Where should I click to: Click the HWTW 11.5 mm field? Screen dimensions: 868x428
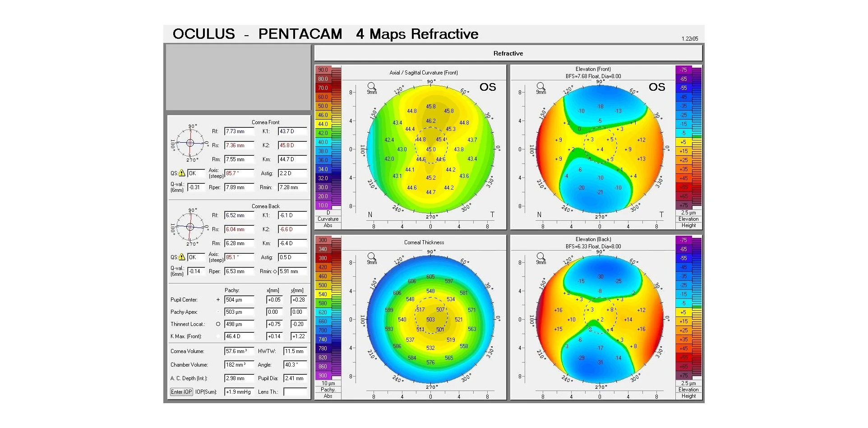pyautogui.click(x=295, y=351)
